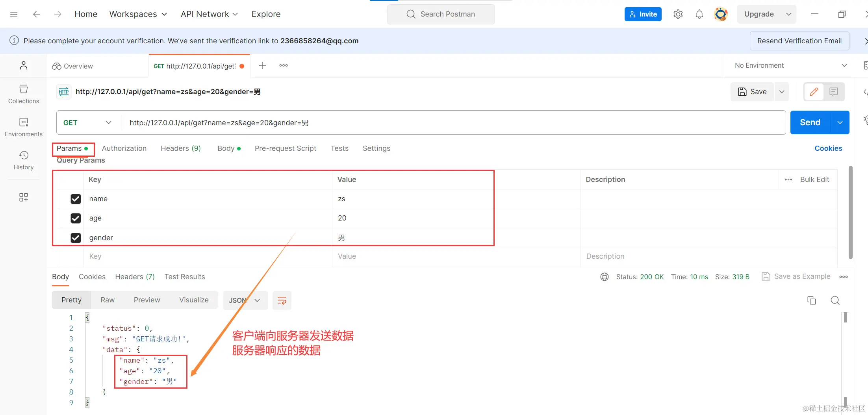The height and width of the screenshot is (415, 868).
Task: Open response options ellipsis menu
Action: click(x=844, y=277)
